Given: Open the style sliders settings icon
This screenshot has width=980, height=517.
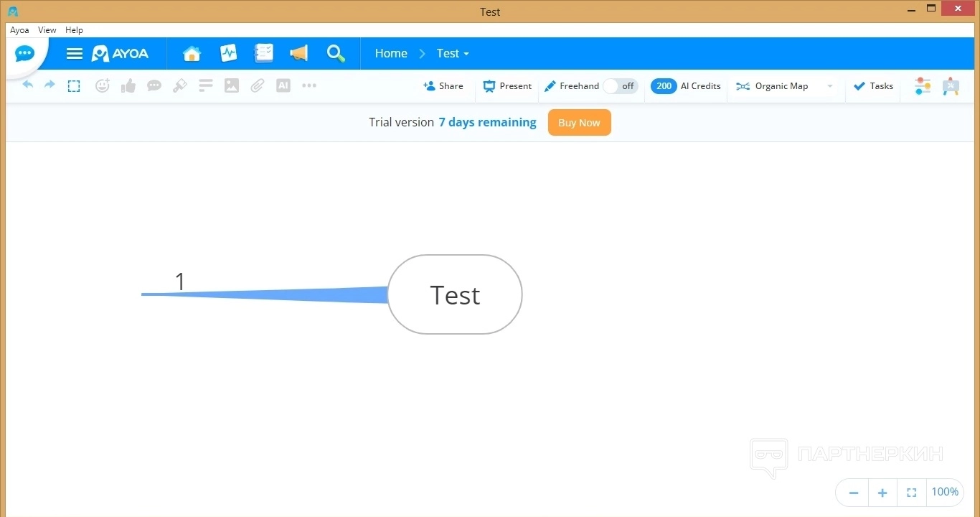Looking at the screenshot, I should [x=923, y=86].
